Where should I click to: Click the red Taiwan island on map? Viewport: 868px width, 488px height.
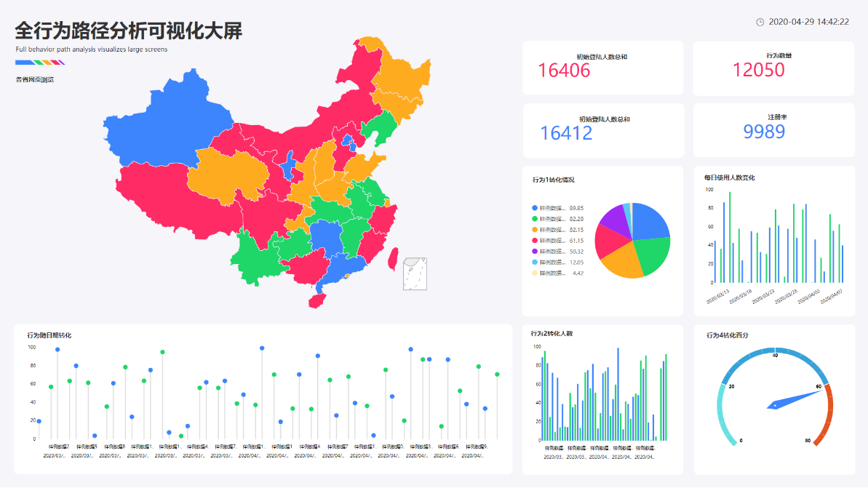(393, 258)
